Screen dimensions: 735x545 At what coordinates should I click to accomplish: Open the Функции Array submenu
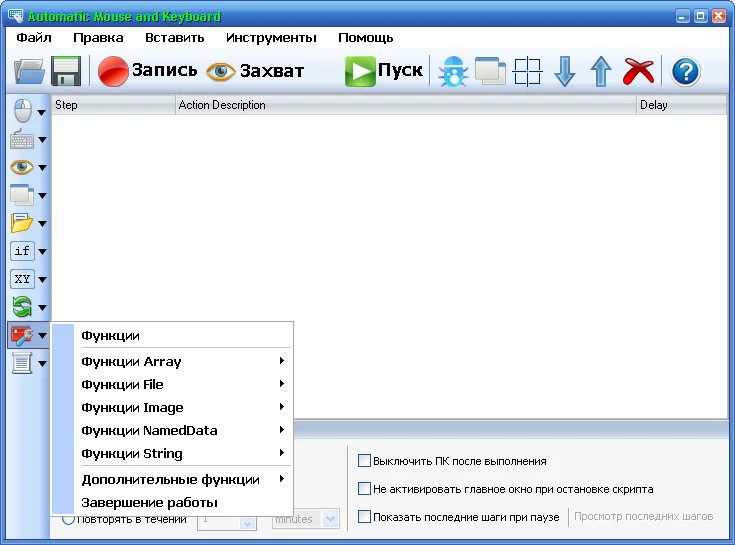(x=172, y=361)
